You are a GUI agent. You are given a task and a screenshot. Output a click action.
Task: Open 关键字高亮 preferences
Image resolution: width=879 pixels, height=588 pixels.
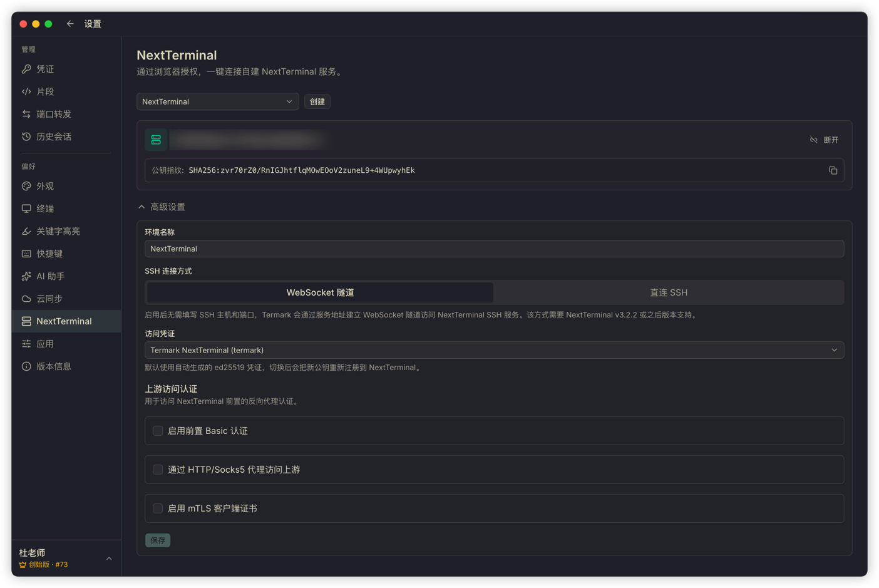tap(66, 231)
